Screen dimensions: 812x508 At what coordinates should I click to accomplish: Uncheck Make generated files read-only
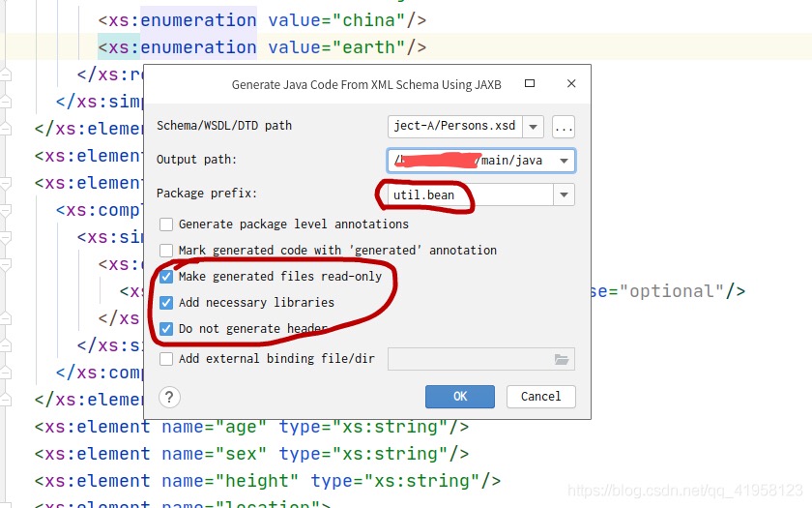tap(165, 277)
